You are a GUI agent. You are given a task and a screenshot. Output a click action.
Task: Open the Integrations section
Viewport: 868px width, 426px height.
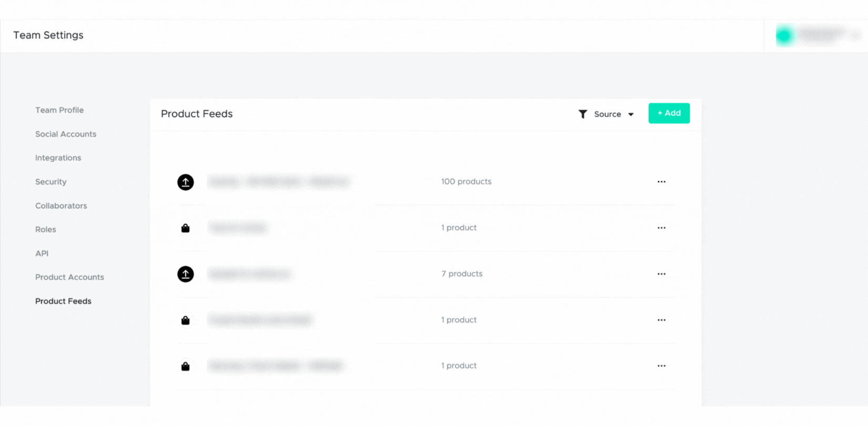tap(58, 158)
